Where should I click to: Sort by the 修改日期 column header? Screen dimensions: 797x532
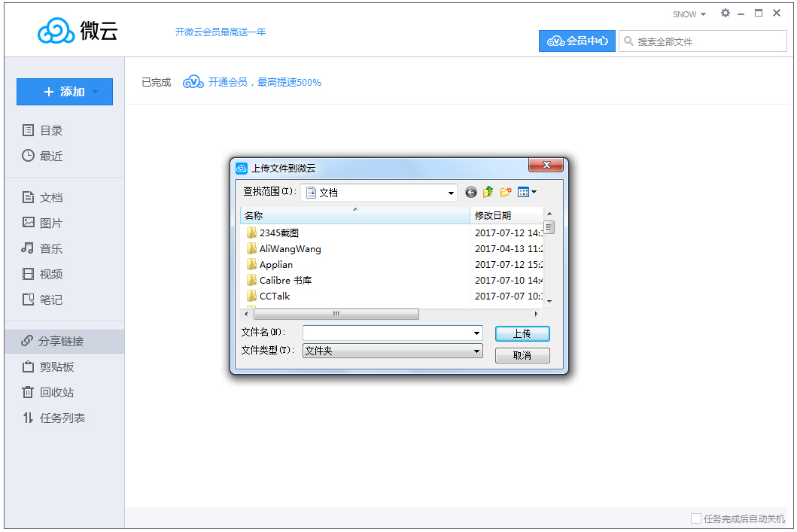point(506,215)
